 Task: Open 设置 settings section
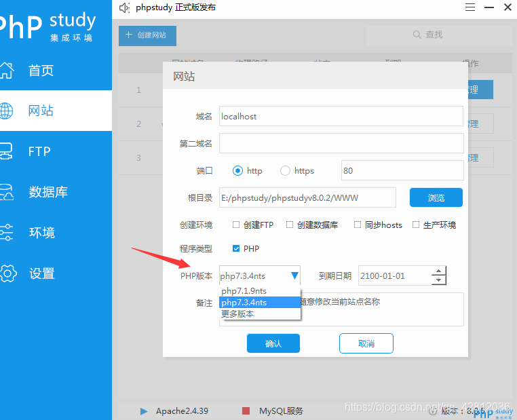(x=42, y=273)
